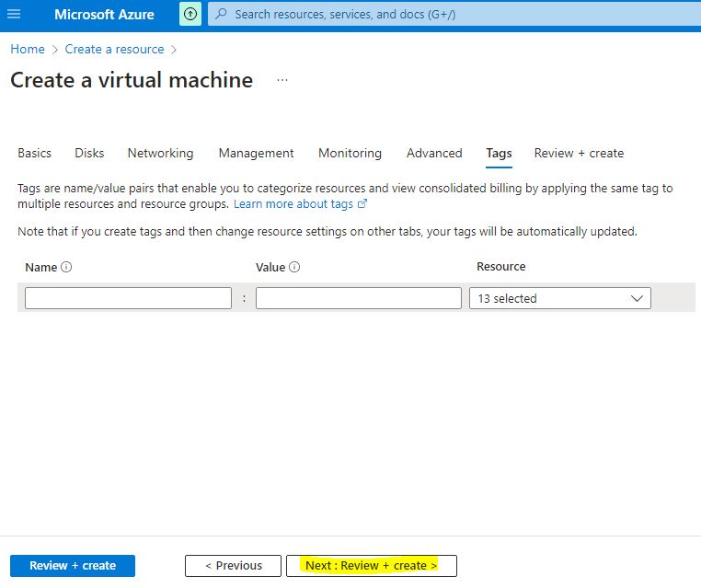Click the tag Name input field

(x=128, y=298)
